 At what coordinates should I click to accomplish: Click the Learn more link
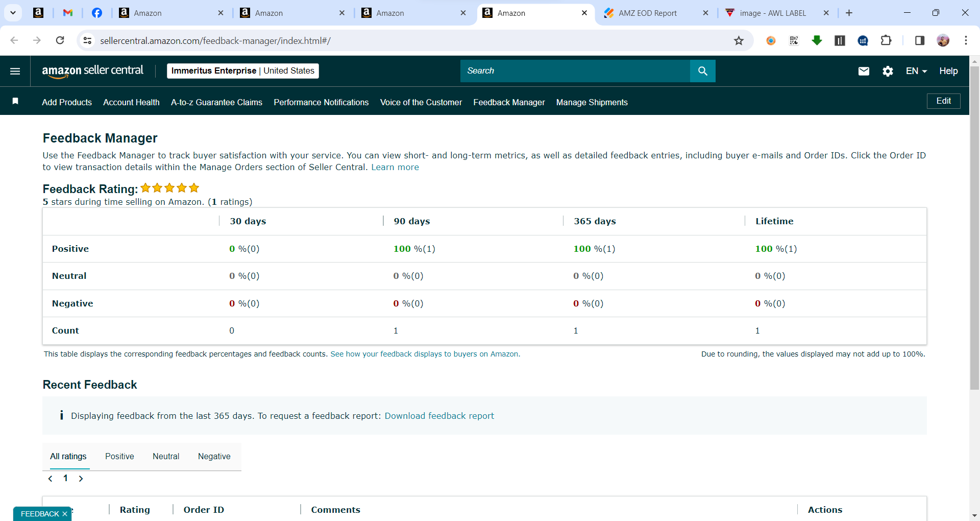coord(395,167)
